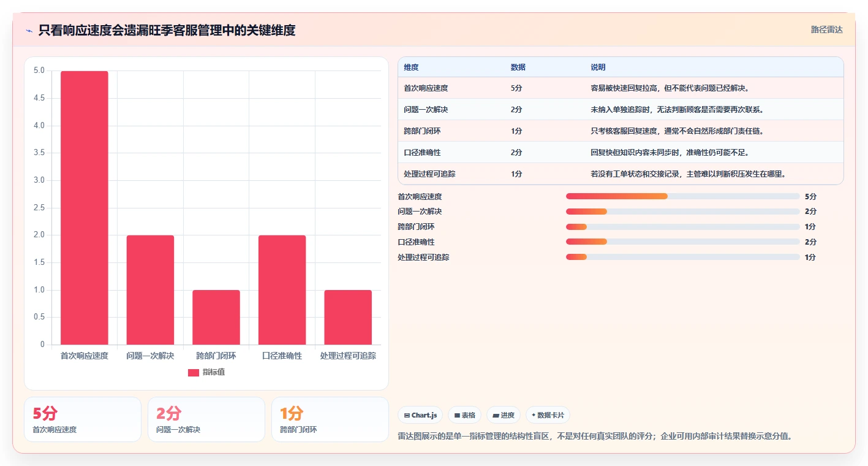Click the 说明 column header
This screenshot has width=868, height=466.
[x=598, y=67]
